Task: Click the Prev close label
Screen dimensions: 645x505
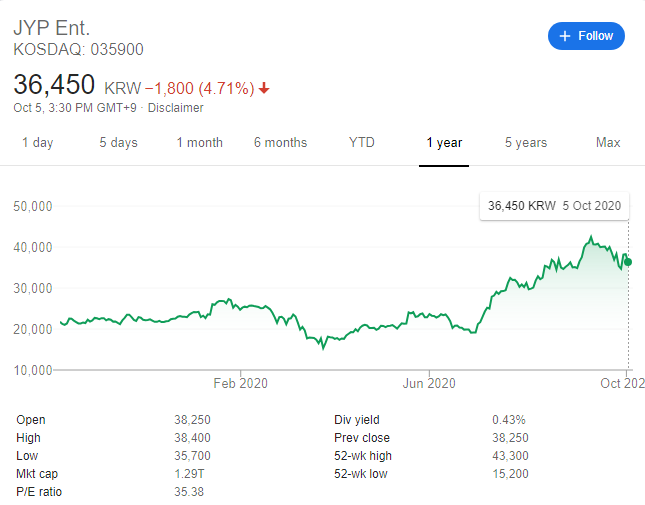Action: tap(362, 438)
